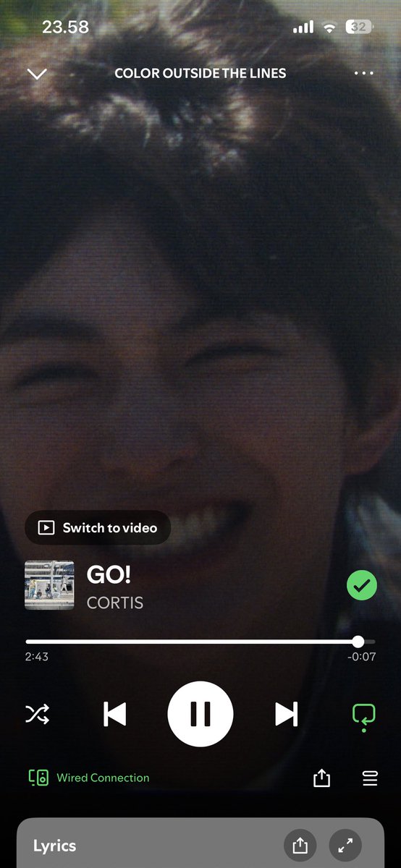Pause the current song
This screenshot has width=401, height=868.
(200, 714)
